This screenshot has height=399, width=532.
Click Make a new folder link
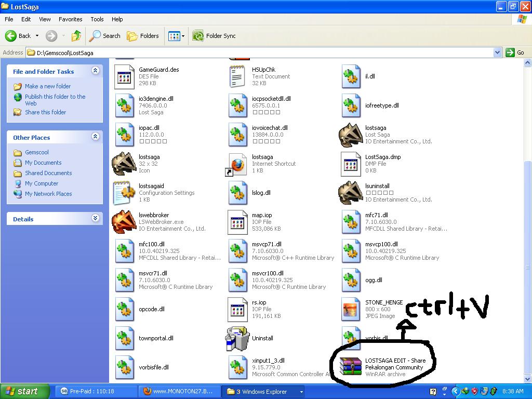[x=47, y=86]
